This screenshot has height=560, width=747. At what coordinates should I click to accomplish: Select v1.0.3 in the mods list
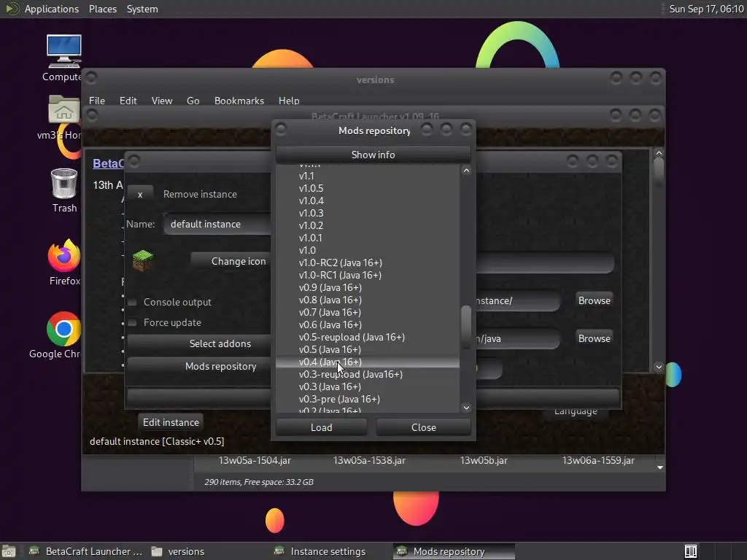click(368, 213)
